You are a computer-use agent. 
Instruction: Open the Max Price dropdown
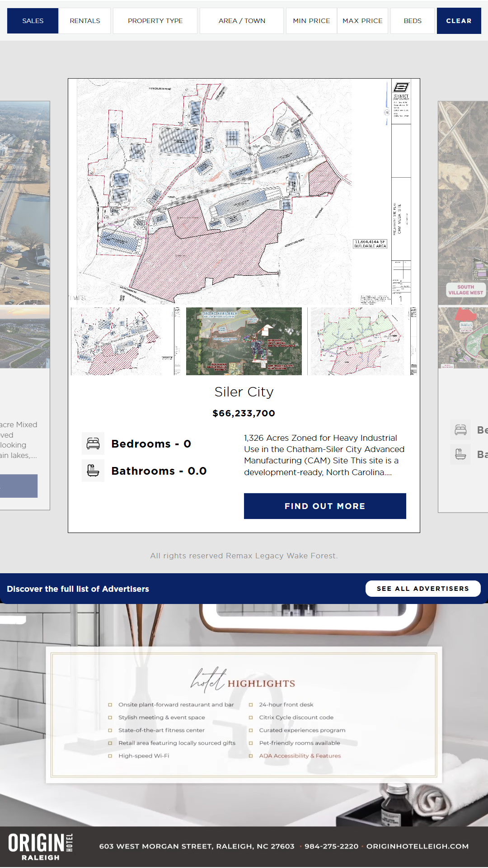tap(362, 21)
